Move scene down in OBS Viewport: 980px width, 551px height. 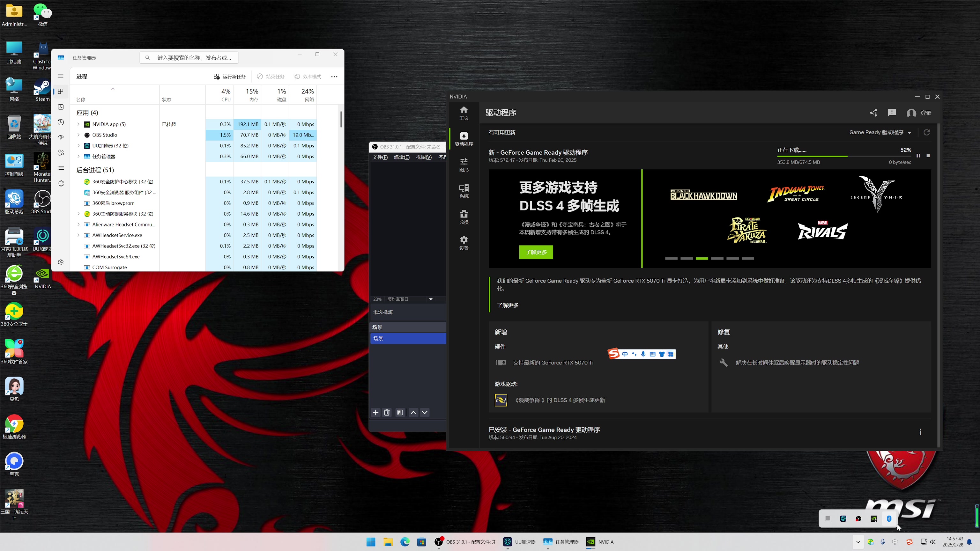pos(425,413)
